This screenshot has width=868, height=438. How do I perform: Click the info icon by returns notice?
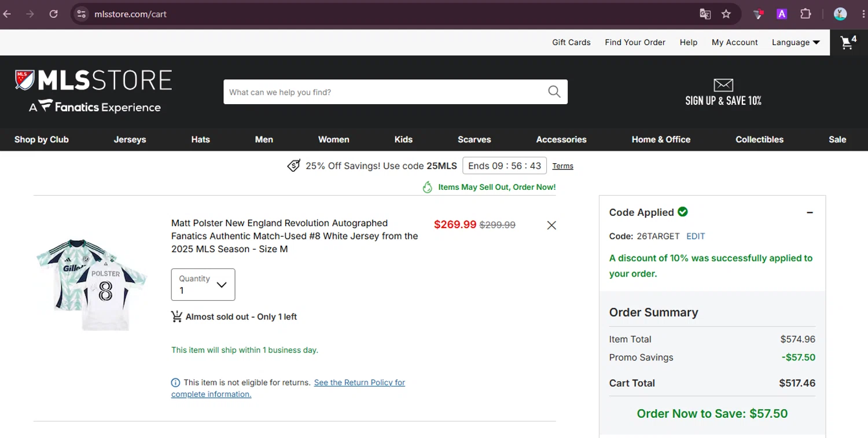point(175,382)
